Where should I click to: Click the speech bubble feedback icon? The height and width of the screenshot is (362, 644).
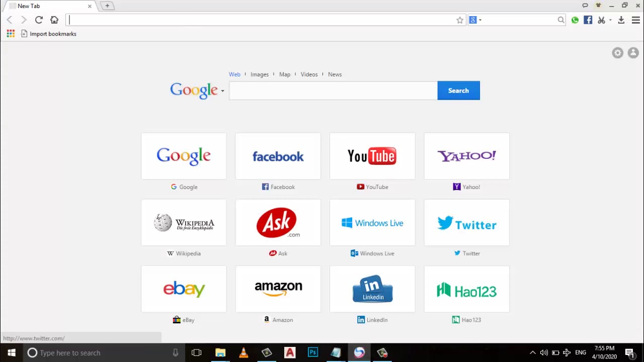pyautogui.click(x=585, y=6)
